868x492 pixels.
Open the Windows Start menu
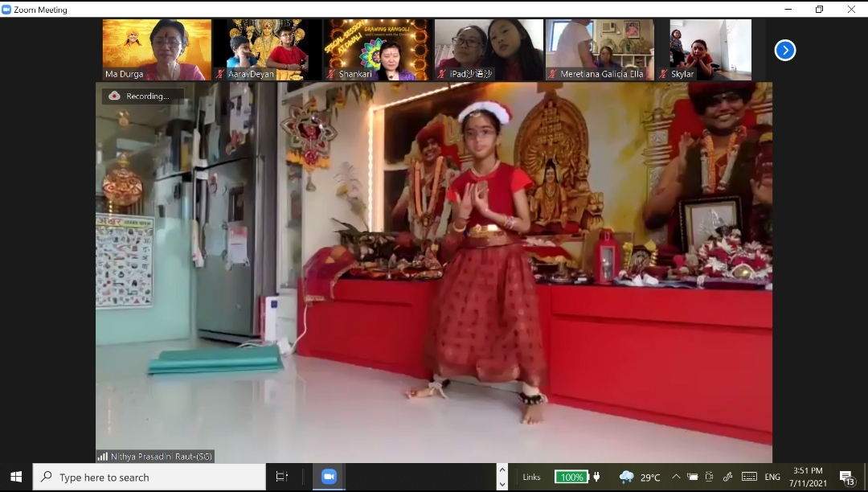point(16,477)
